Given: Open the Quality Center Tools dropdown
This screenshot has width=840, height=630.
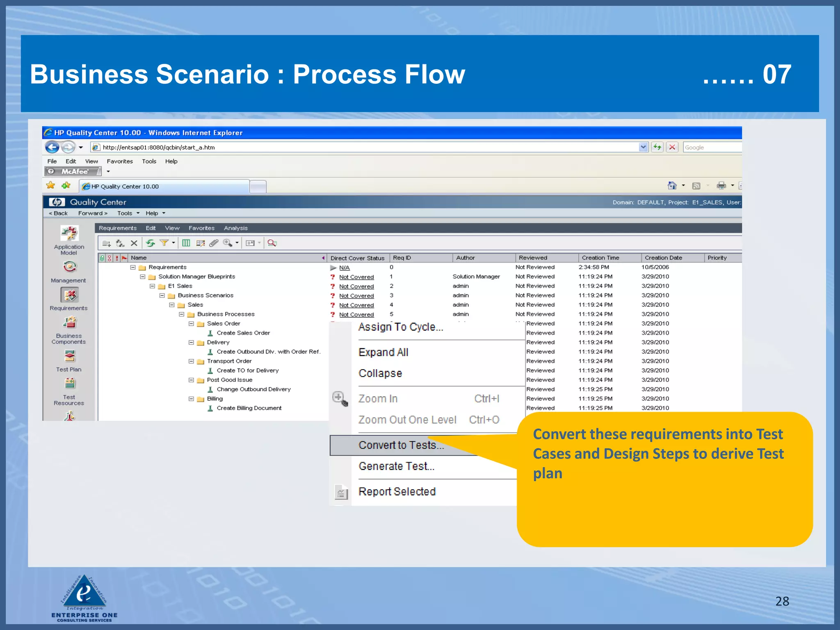Looking at the screenshot, I should [128, 213].
